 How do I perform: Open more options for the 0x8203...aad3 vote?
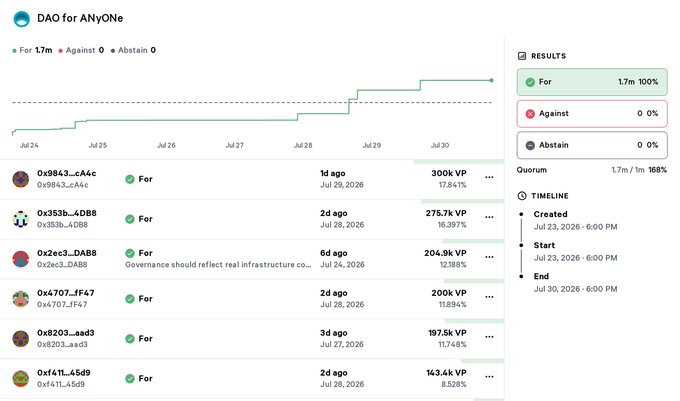click(489, 337)
